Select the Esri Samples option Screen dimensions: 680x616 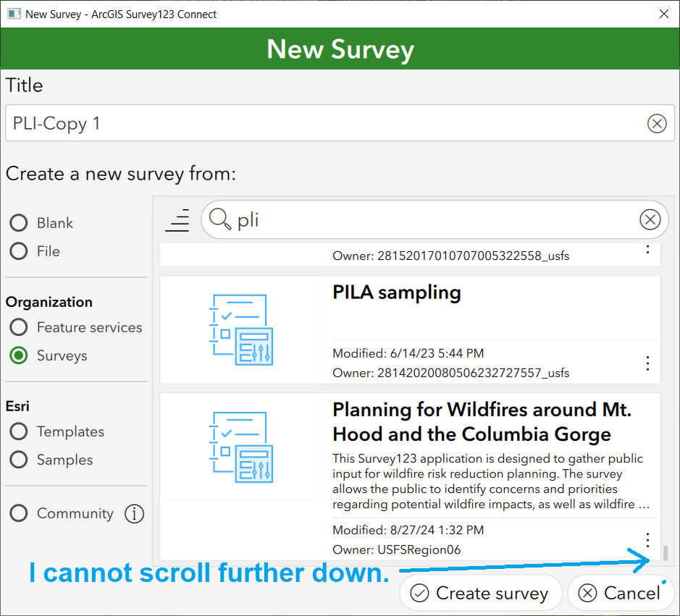pos(18,460)
